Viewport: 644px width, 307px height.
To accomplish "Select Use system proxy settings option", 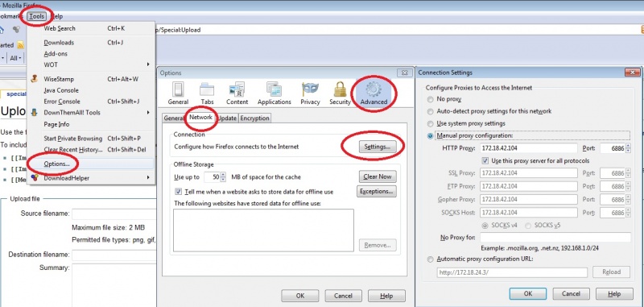I will tap(430, 123).
